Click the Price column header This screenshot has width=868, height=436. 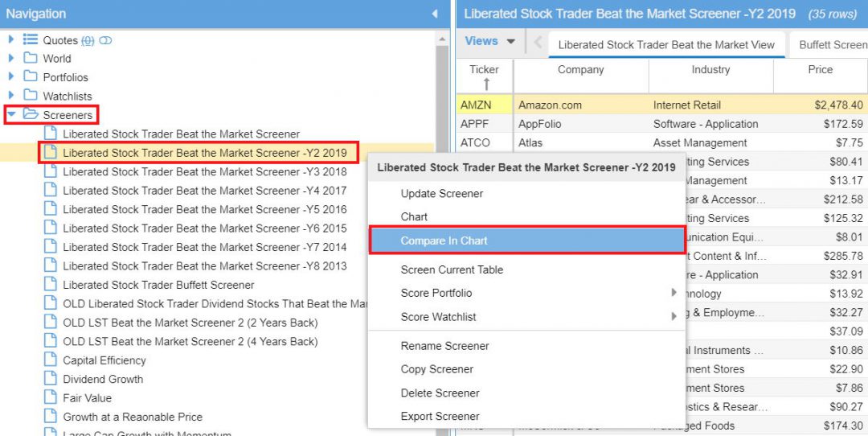coord(821,70)
